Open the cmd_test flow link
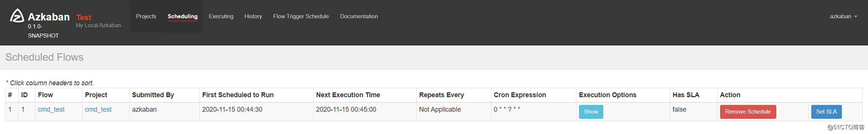 coord(51,109)
